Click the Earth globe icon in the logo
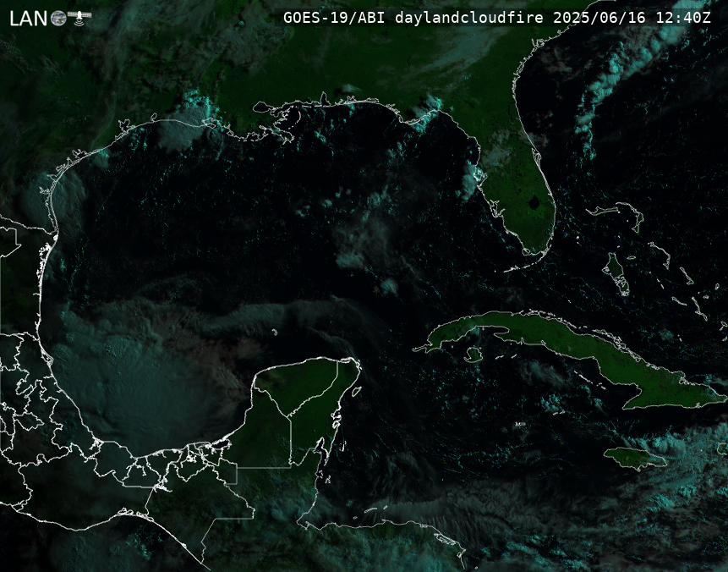728x572 pixels. (x=58, y=18)
